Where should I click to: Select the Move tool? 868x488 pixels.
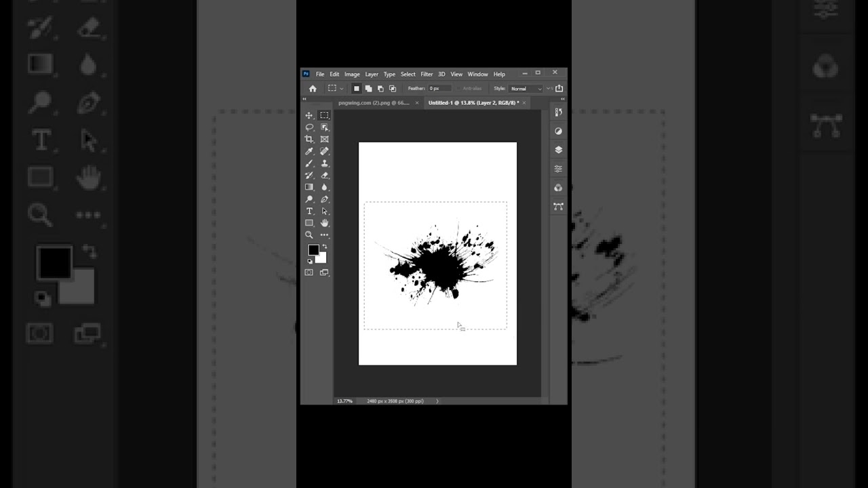[x=309, y=115]
